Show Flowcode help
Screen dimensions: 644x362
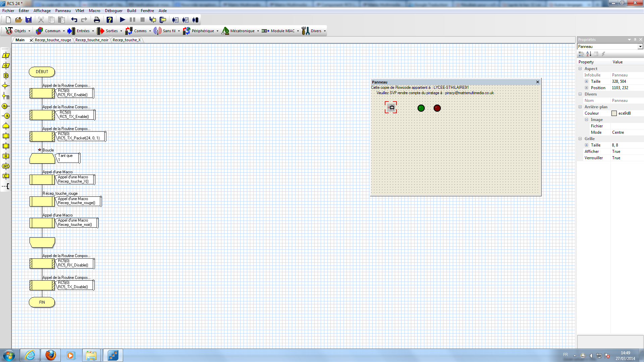110,20
